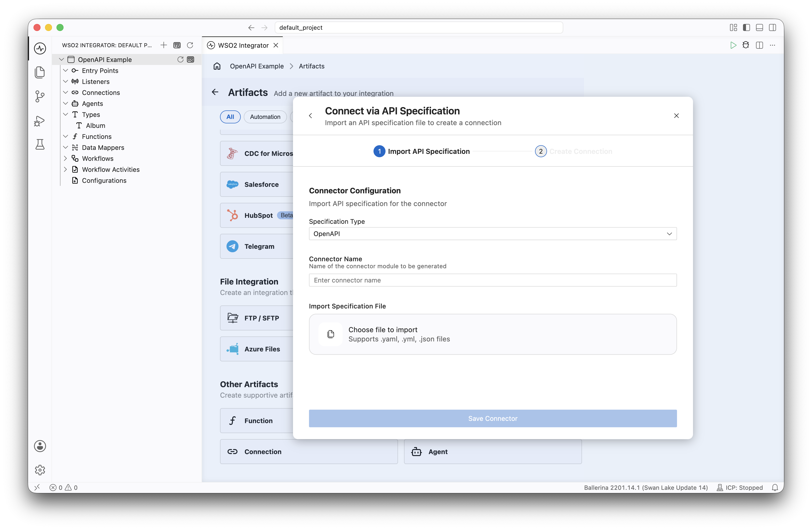Screen dimensions: 812x530
Task: Click OpenAPI Example in the breadcrumb
Action: tap(256, 66)
